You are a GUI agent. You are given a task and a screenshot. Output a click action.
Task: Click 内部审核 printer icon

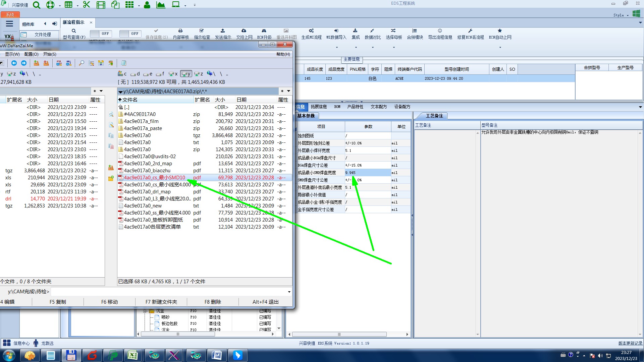(180, 31)
